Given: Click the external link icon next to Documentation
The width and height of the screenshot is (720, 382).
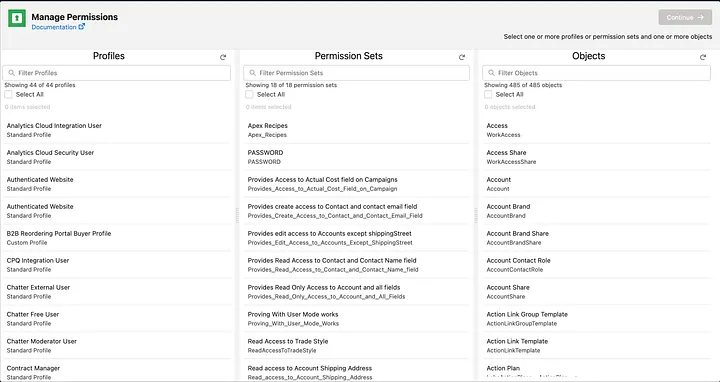Looking at the screenshot, I should (x=81, y=27).
